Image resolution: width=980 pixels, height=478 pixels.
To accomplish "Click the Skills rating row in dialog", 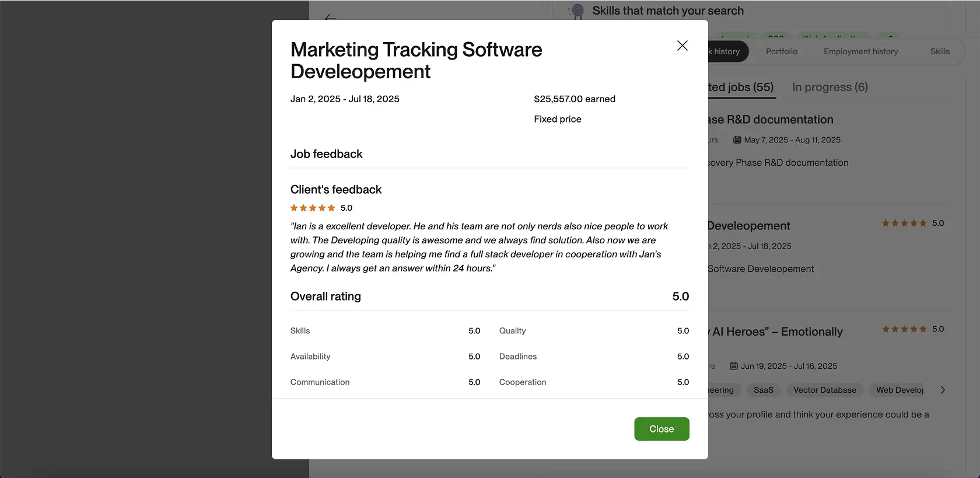I will [385, 331].
